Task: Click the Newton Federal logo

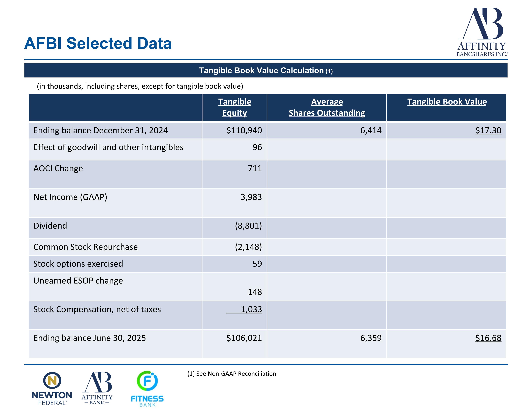Action: (x=52, y=388)
